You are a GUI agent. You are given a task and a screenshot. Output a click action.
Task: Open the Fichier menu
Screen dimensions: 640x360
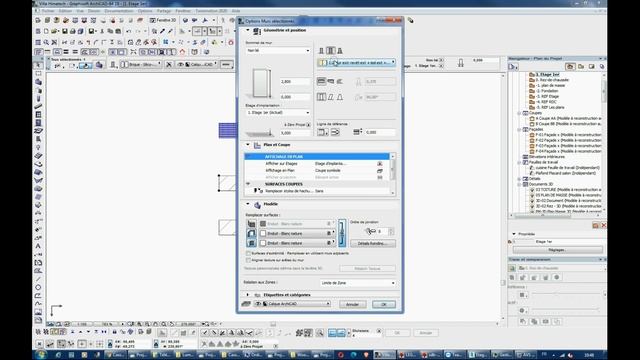[48, 11]
